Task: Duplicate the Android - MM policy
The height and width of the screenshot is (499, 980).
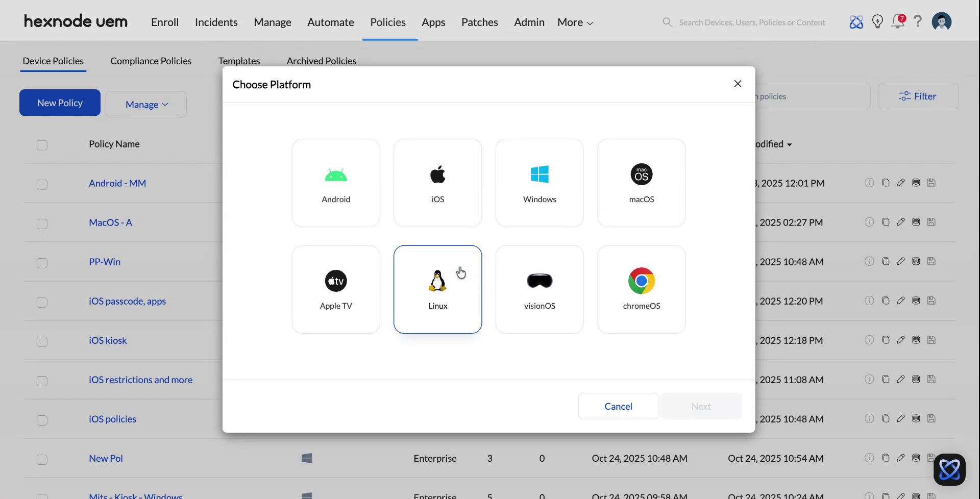Action: [886, 183]
